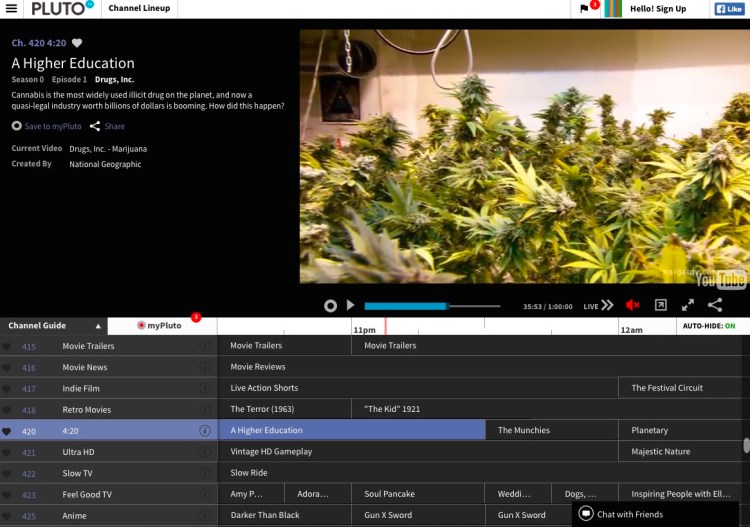Image resolution: width=750 pixels, height=527 pixels.
Task: Jump to LIVE playback
Action: pyautogui.click(x=598, y=306)
